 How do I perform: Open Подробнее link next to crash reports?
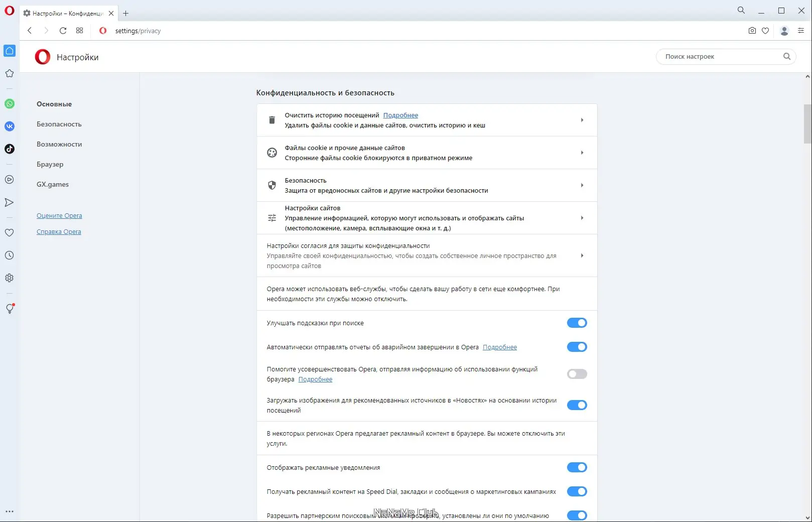click(x=500, y=347)
